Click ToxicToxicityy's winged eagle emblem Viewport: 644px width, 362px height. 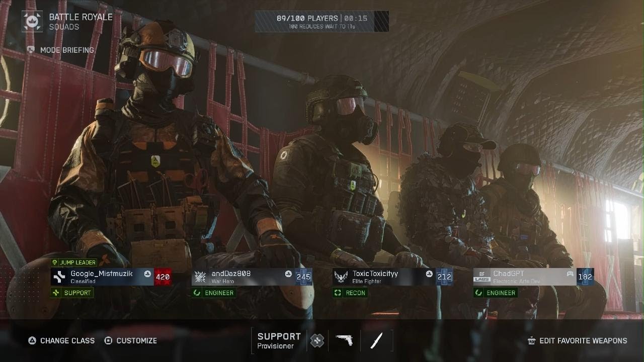pyautogui.click(x=341, y=277)
